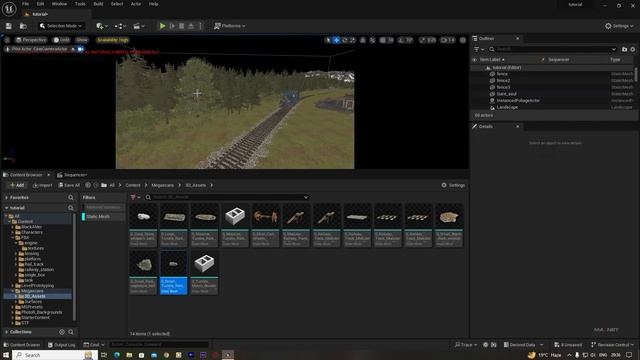Open the Cinematics clapperboard dropdown
The width and height of the screenshot is (640, 360).
pos(139,26)
